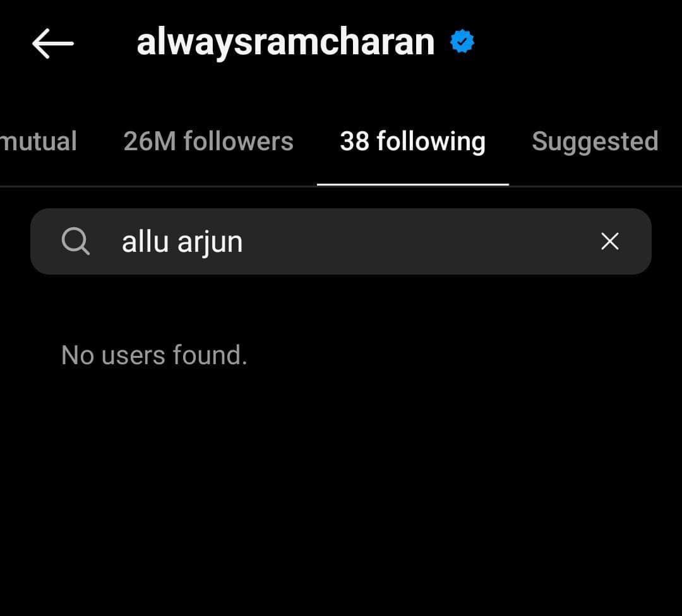Select the 38 following tab
682x616 pixels.
(413, 141)
